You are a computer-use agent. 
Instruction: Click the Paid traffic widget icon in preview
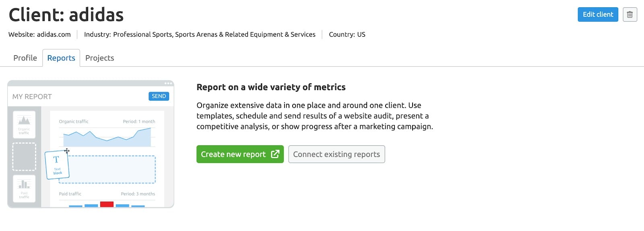(x=24, y=189)
